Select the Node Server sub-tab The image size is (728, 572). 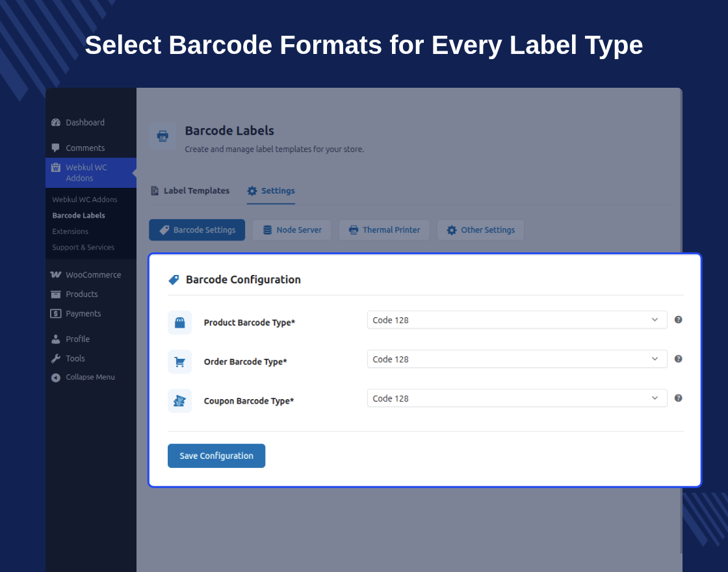292,230
